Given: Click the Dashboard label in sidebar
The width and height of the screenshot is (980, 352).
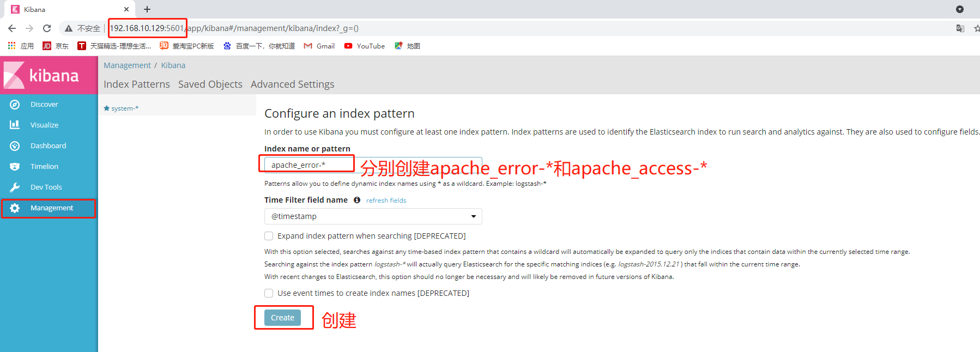Looking at the screenshot, I should click(x=49, y=146).
